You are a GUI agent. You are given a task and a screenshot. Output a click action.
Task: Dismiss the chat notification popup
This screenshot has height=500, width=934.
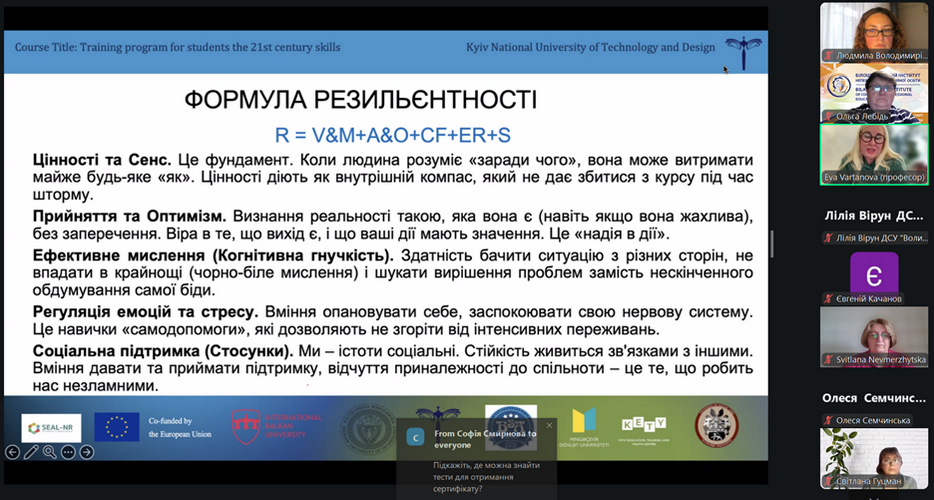(x=549, y=425)
